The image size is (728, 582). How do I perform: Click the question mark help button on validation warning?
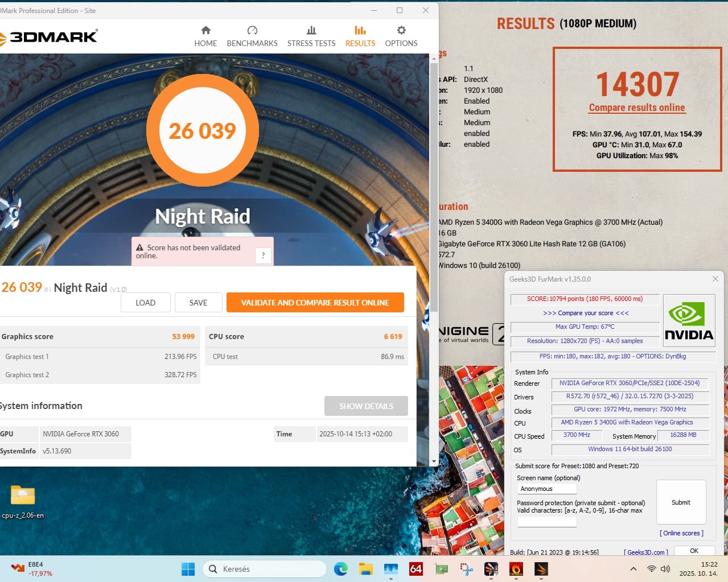coord(263,255)
